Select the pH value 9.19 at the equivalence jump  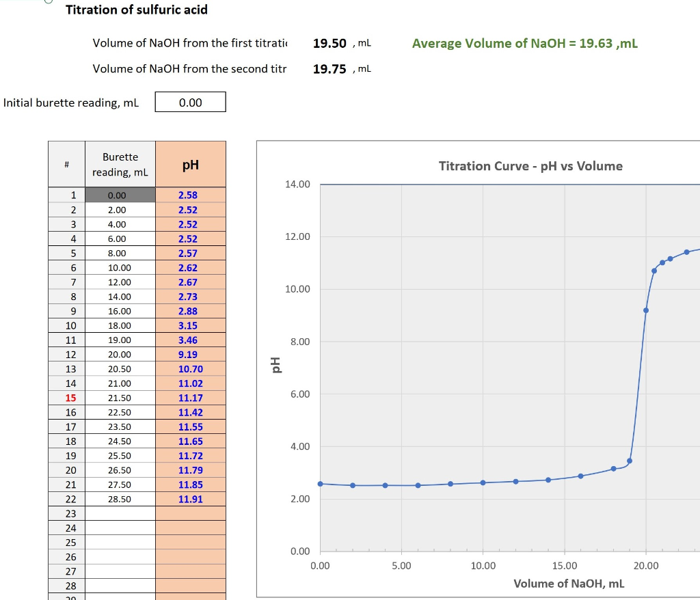(x=189, y=354)
